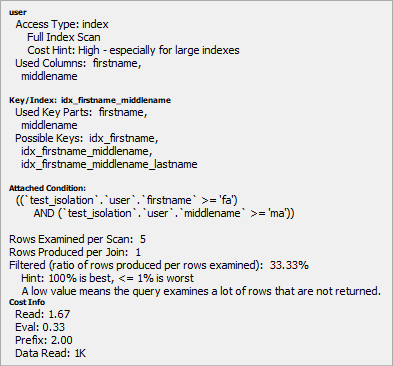The width and height of the screenshot is (393, 366).
Task: Click the 'Used Key Parts: firstname' line
Action: coord(81,112)
